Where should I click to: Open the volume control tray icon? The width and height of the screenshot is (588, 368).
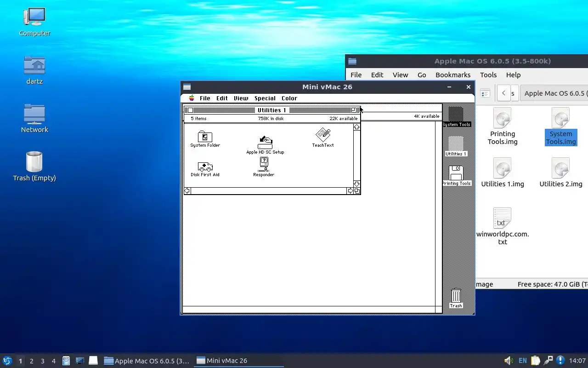509,361
